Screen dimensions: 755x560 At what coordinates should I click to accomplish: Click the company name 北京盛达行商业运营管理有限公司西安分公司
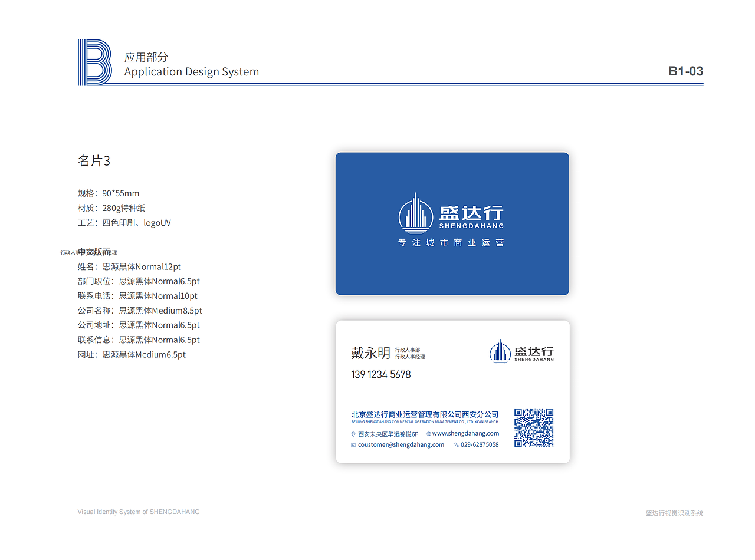425,414
